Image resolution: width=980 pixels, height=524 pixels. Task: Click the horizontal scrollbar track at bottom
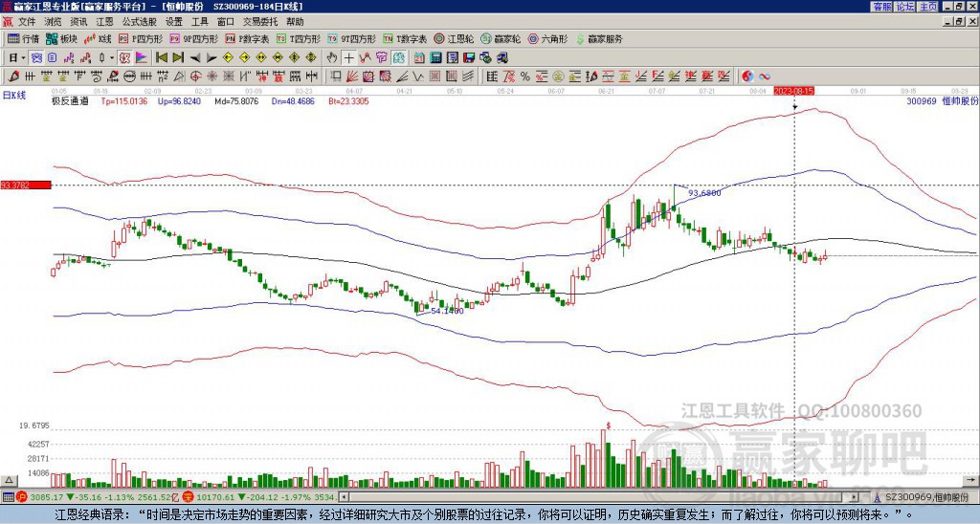pyautogui.click(x=600, y=497)
